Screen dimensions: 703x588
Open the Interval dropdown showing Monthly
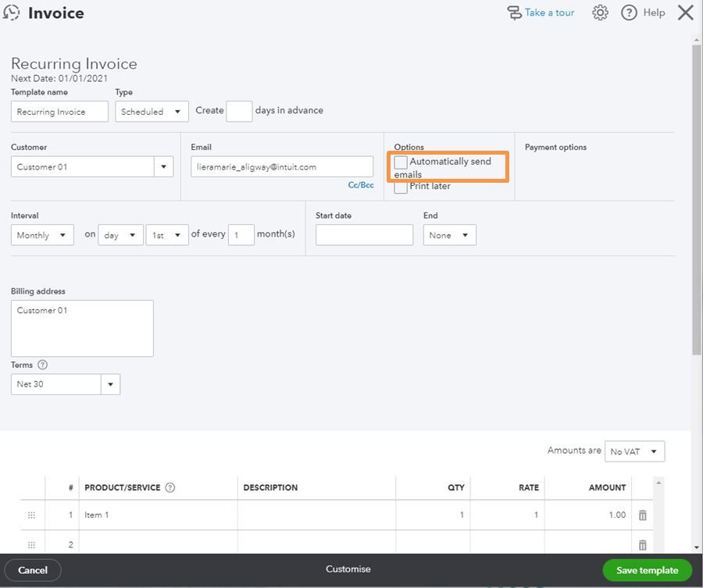pyautogui.click(x=42, y=235)
